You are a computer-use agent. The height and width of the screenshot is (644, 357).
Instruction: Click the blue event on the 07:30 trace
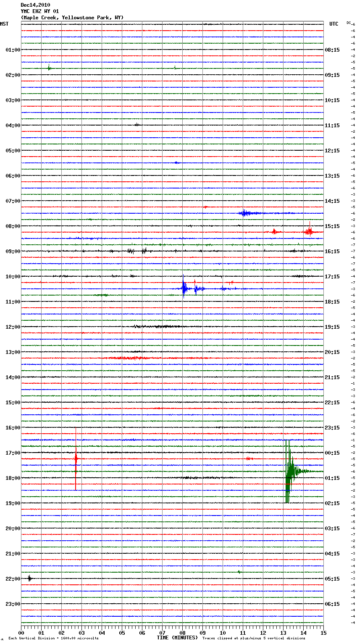(x=246, y=213)
